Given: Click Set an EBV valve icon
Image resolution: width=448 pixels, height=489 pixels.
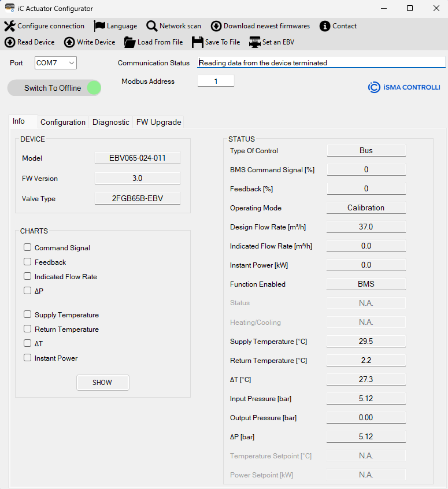Looking at the screenshot, I should click(x=255, y=42).
